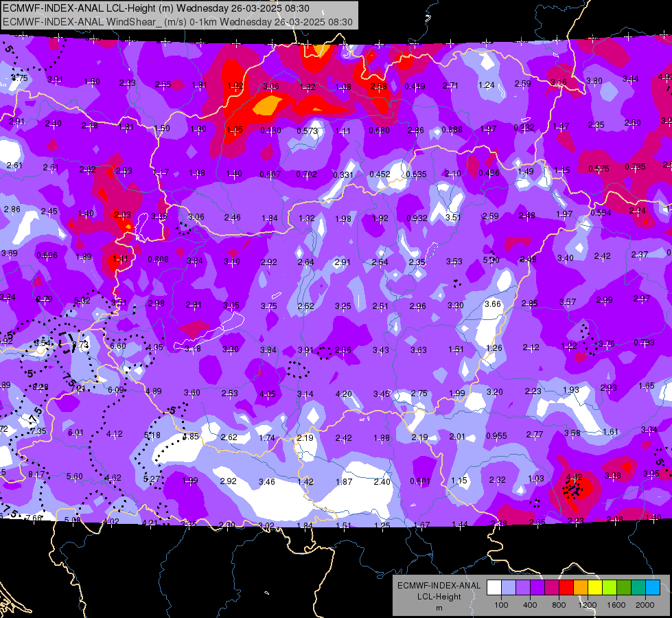This screenshot has width=672, height=618.
Task: Click the wind shear value 3.66
Action: 492,304
